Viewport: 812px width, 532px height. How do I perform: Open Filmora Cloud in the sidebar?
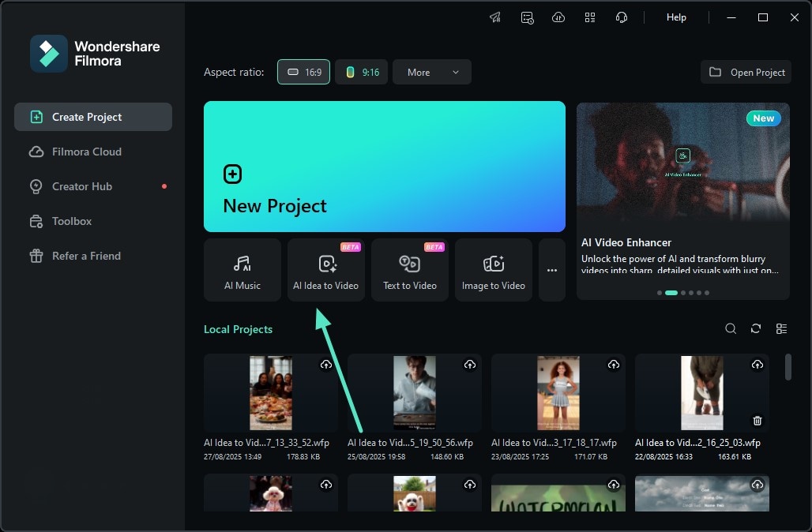93,152
